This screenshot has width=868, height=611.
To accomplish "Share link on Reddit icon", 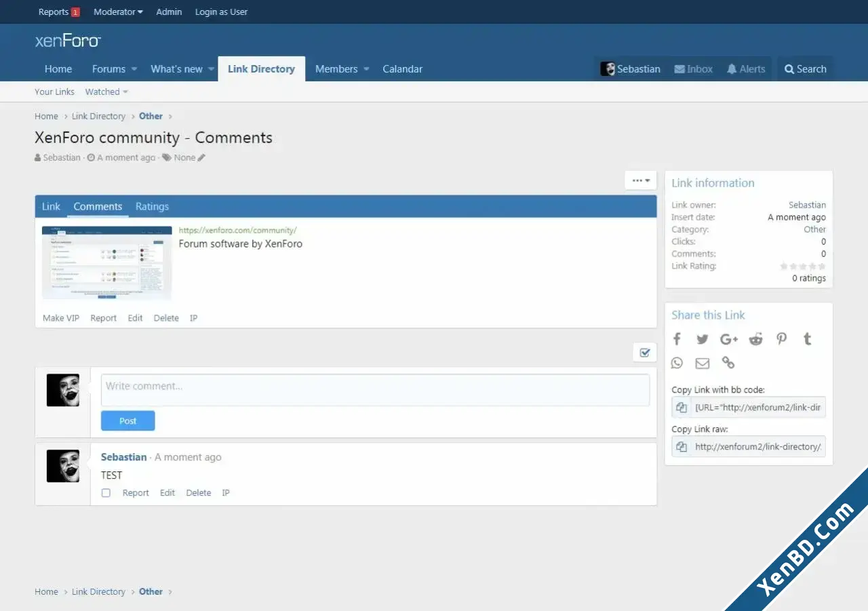I will tap(755, 339).
